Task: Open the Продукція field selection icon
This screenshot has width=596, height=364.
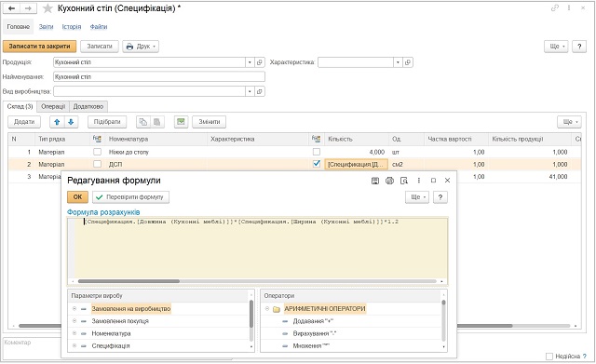Action: pos(260,62)
